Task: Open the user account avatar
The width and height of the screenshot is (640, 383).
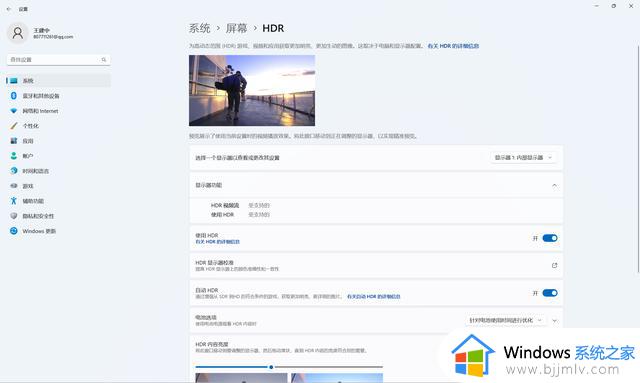Action: 18,33
